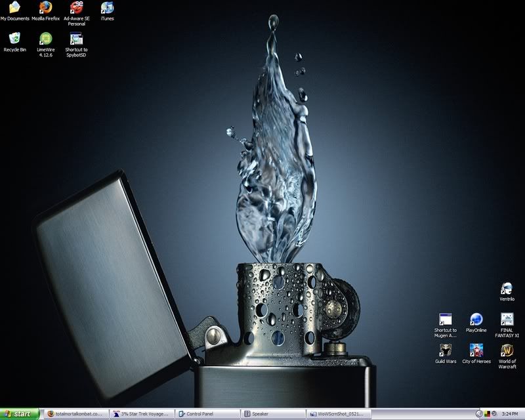The image size is (525, 420).
Task: Select the Ventrilo desktop shortcut
Action: pyautogui.click(x=507, y=291)
